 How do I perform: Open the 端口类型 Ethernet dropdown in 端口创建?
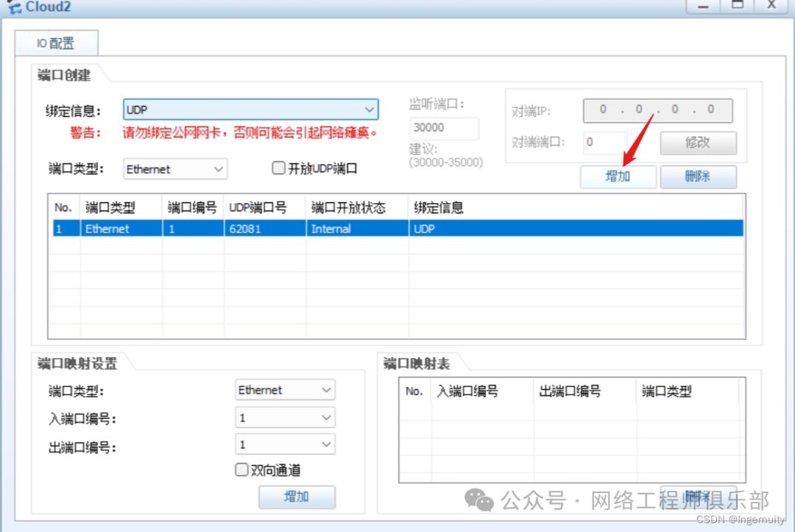(175, 169)
